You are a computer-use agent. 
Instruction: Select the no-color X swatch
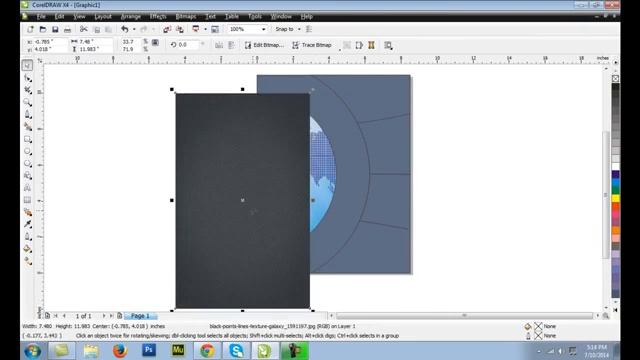(615, 78)
